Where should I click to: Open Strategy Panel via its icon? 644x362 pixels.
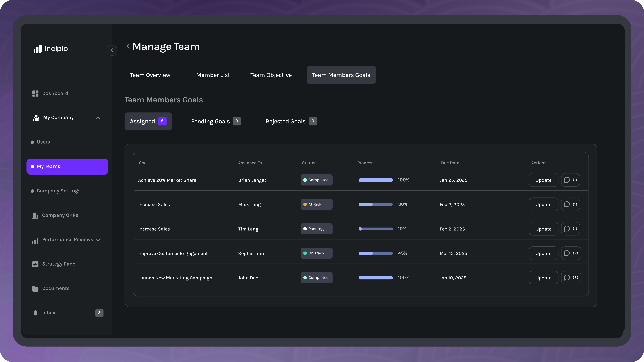pos(35,264)
